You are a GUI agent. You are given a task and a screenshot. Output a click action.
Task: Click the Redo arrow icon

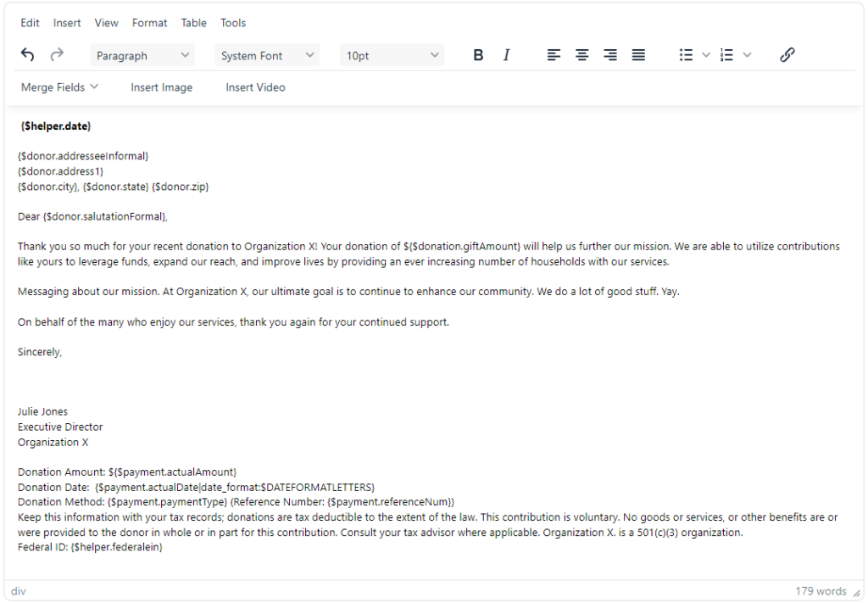pyautogui.click(x=57, y=55)
